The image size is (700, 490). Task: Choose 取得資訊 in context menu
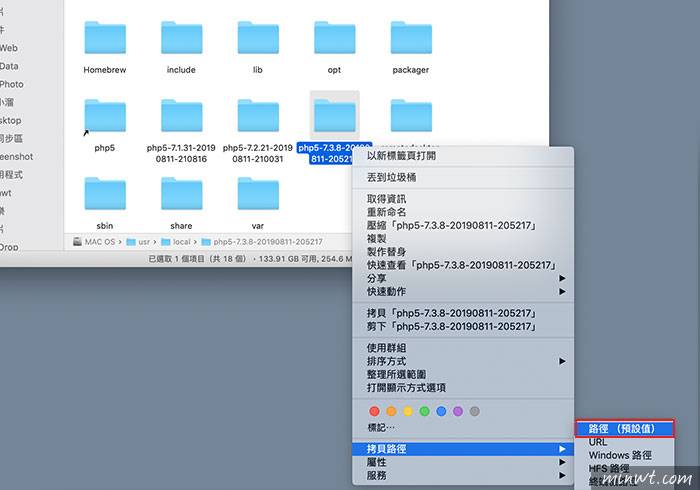point(387,199)
